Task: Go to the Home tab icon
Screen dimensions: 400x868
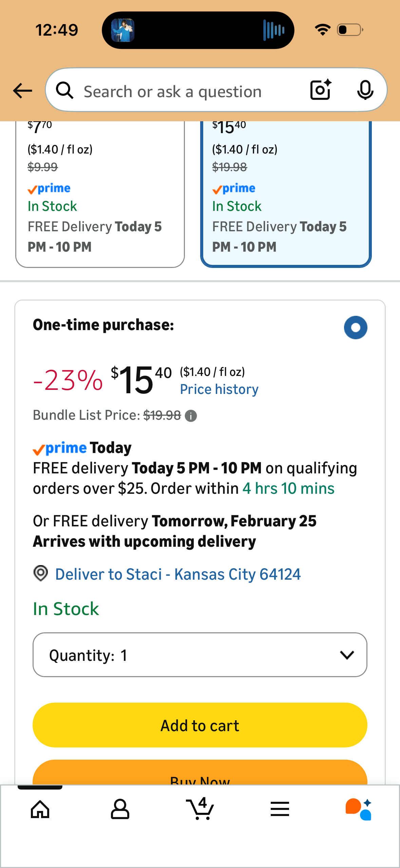Action: point(40,809)
